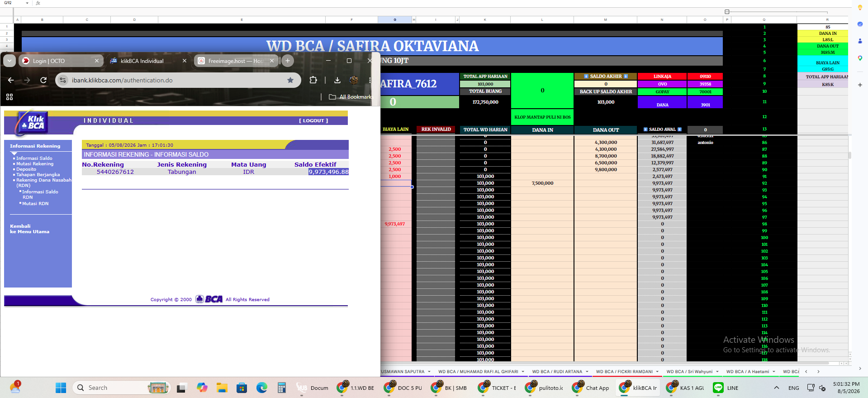Open the All Bookmarks folder

point(350,97)
